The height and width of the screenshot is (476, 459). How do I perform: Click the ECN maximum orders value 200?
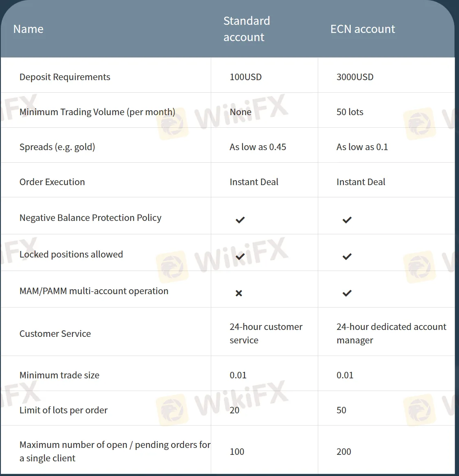pyautogui.click(x=344, y=452)
